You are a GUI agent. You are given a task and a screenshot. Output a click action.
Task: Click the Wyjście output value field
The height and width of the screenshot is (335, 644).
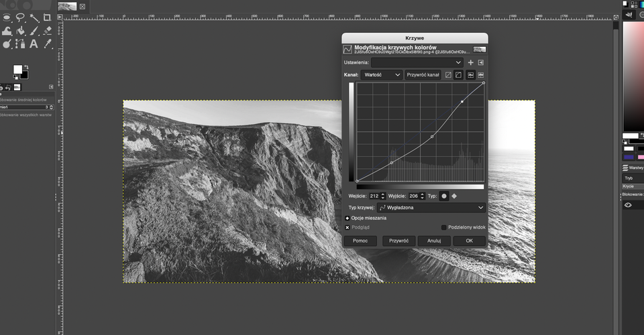click(x=413, y=196)
